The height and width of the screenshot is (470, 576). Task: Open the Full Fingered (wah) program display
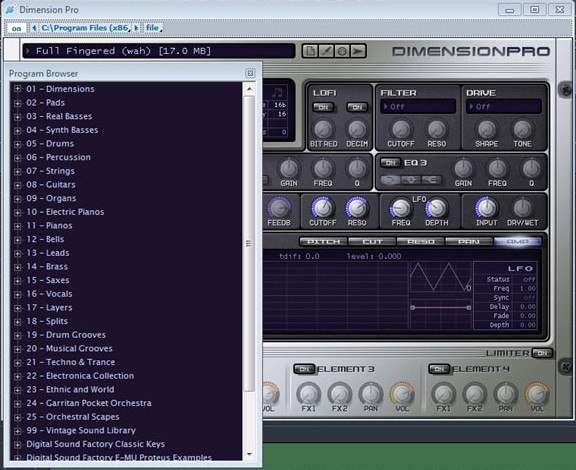click(x=159, y=51)
